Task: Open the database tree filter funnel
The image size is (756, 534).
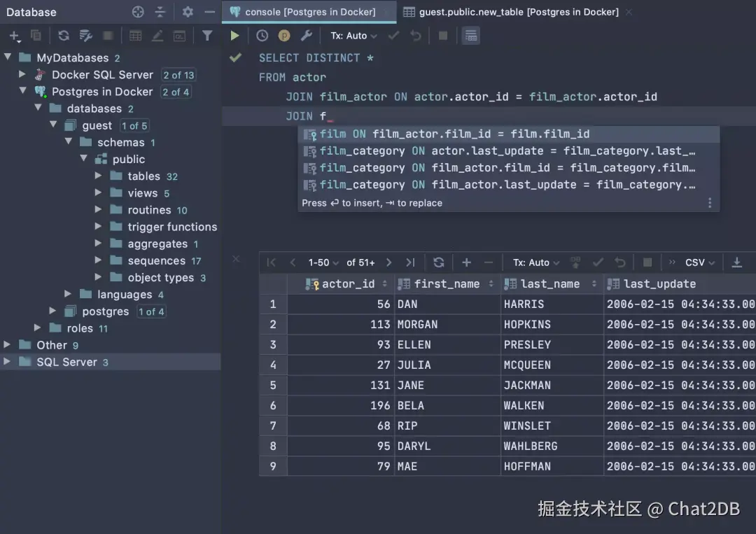Action: coord(207,35)
